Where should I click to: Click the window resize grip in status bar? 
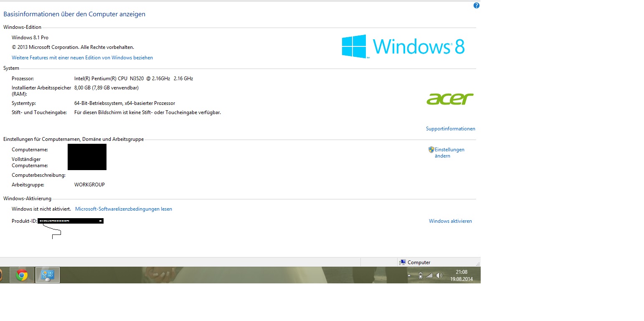coord(478,264)
